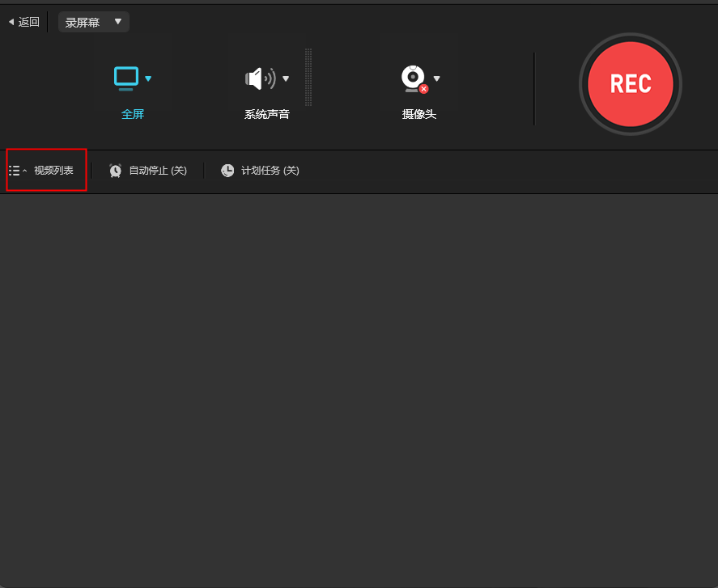
Task: Toggle 自动停止 (关) setting
Action: click(x=158, y=171)
